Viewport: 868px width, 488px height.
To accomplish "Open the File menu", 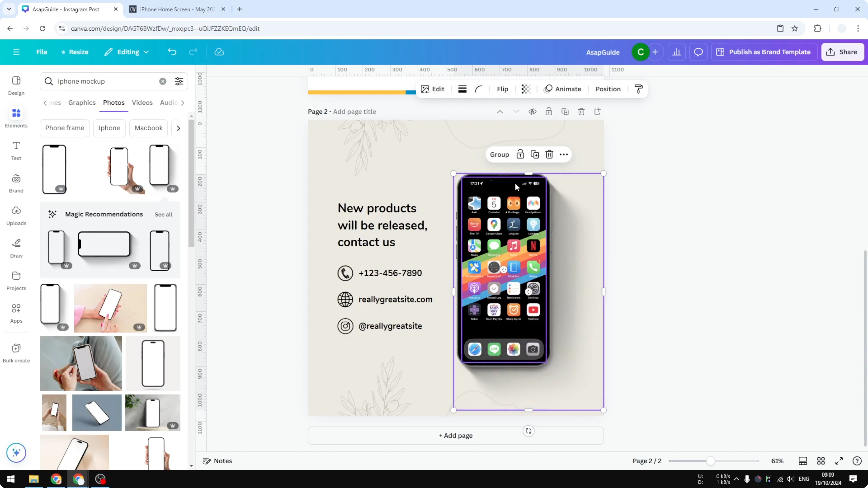I will [42, 52].
